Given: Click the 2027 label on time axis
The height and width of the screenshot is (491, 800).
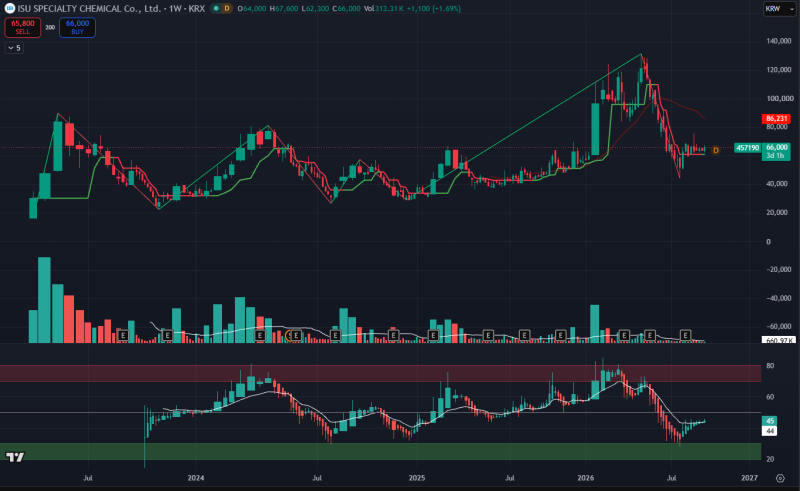Looking at the screenshot, I should pos(749,478).
